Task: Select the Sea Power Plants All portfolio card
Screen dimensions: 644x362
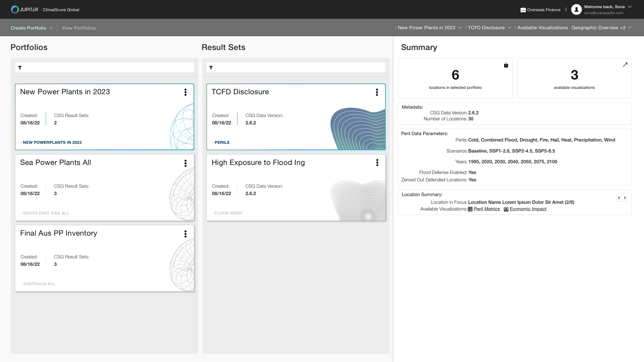Action: 104,188
